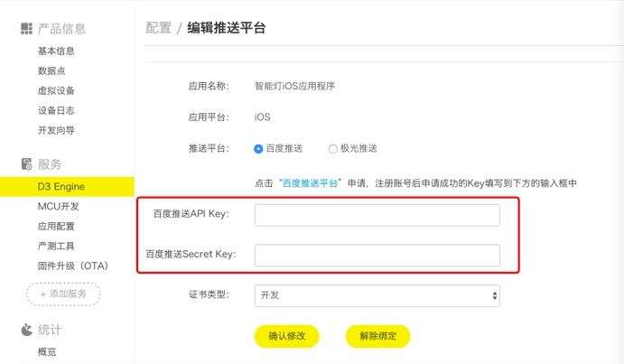Image resolution: width=624 pixels, height=364 pixels.
Task: Open the 证书类型 dropdown
Action: coord(377,295)
